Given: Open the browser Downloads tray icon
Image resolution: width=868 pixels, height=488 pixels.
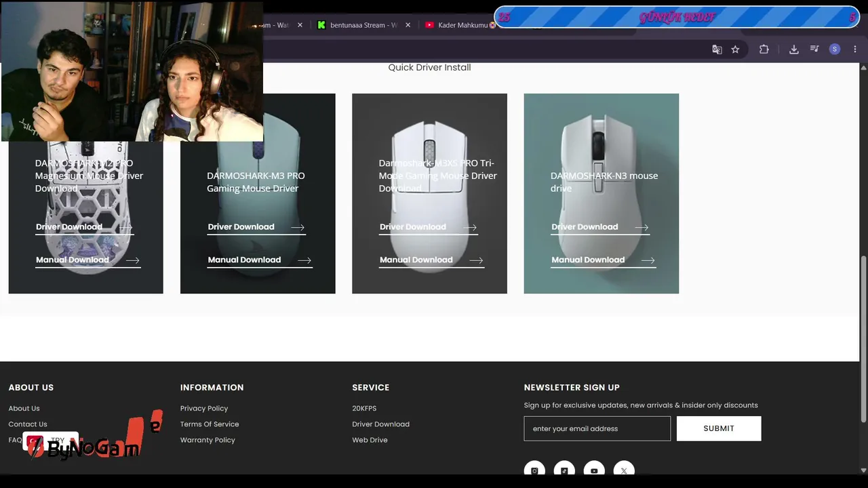Looking at the screenshot, I should point(794,49).
